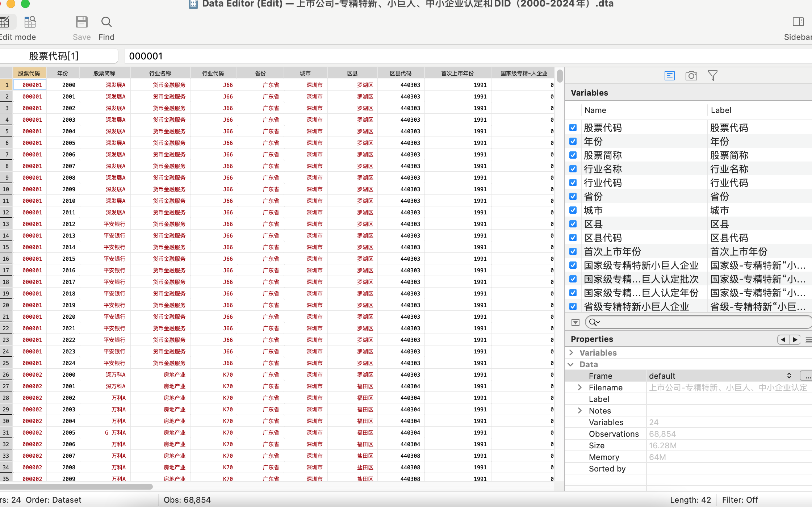Click next arrow button in Properties
812x507 pixels.
(795, 339)
